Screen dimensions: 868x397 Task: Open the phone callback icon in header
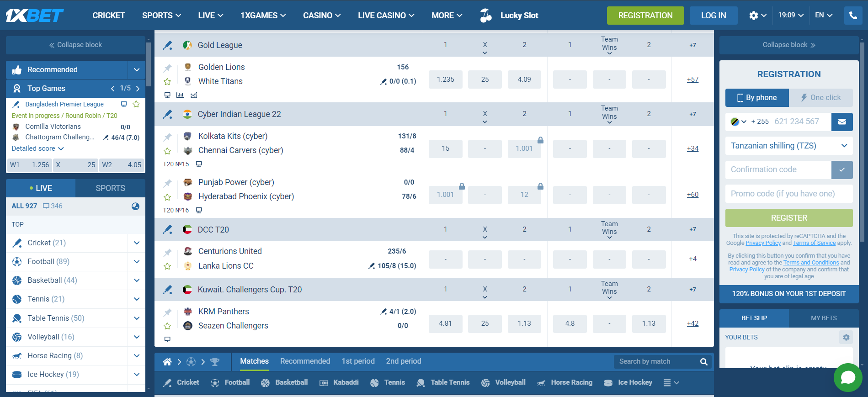tap(853, 15)
